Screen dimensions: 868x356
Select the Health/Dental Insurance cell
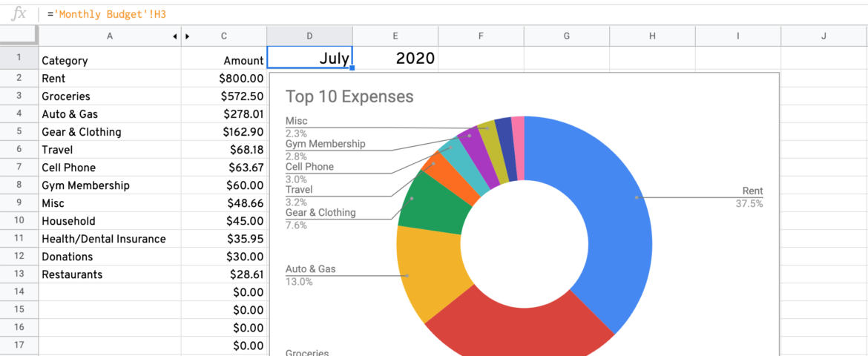110,239
